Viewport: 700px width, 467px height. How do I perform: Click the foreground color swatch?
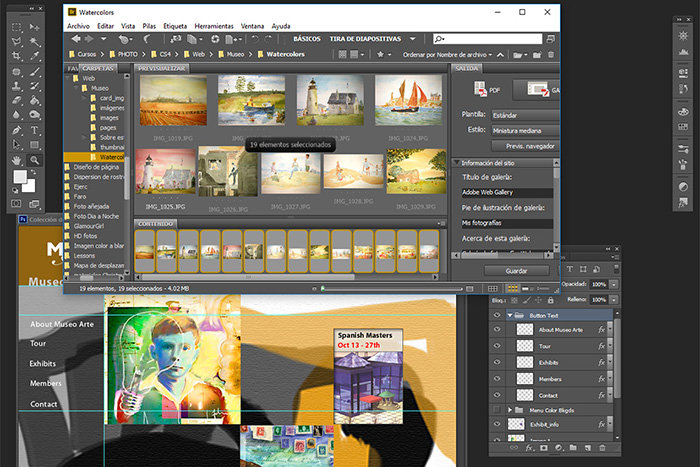point(20,177)
